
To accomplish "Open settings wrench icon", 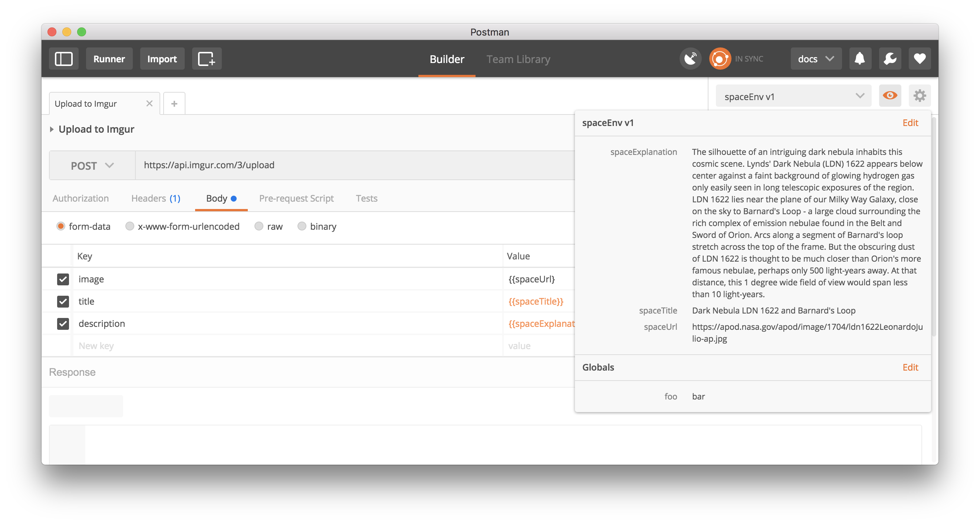I will [x=889, y=59].
